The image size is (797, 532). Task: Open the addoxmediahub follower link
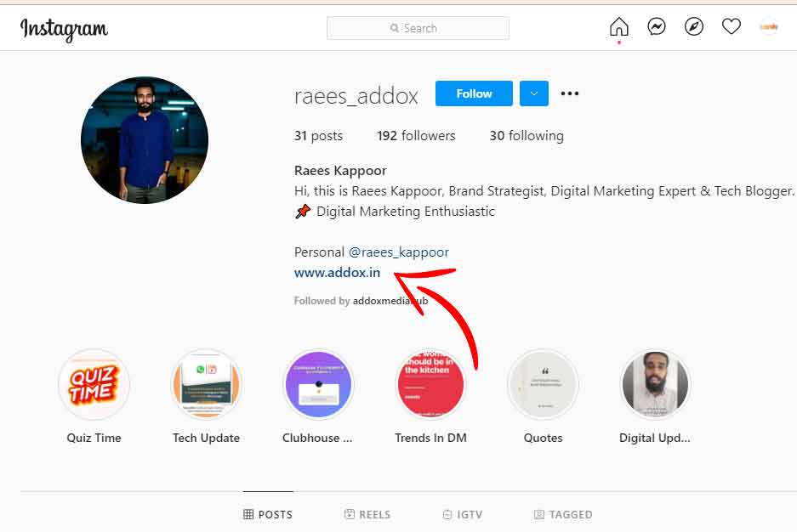[390, 301]
